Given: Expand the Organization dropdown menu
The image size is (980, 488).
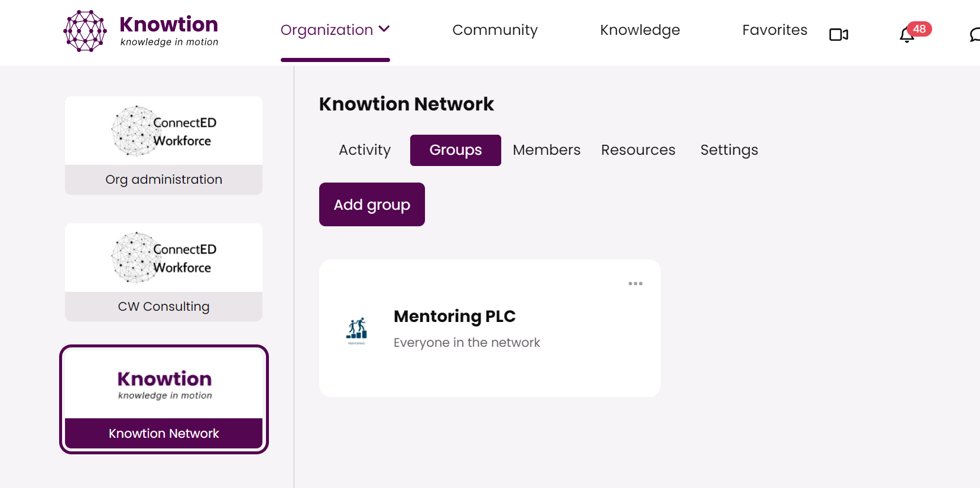Looking at the screenshot, I should 335,30.
